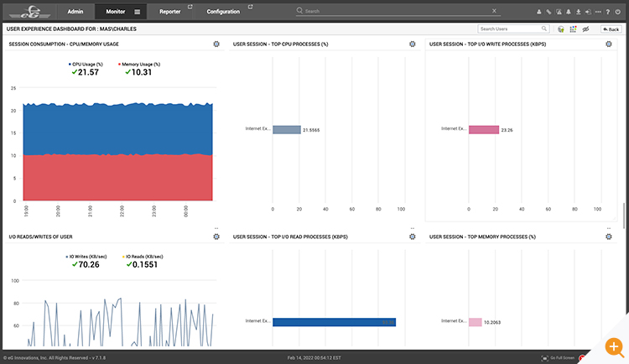The height and width of the screenshot is (364, 629).
Task: Open the Reporter tab
Action: click(170, 12)
